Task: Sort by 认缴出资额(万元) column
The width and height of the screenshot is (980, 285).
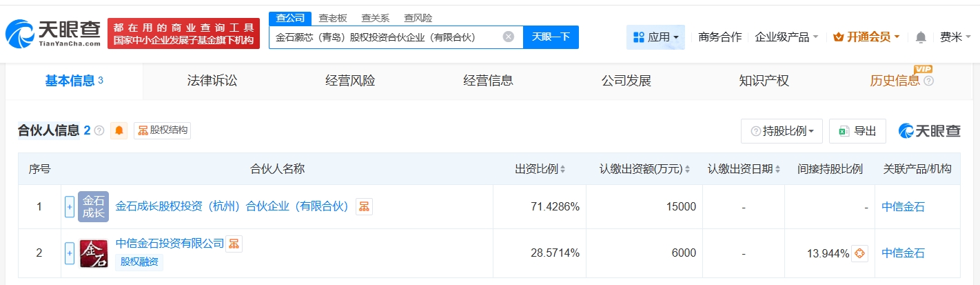Action: 644,169
